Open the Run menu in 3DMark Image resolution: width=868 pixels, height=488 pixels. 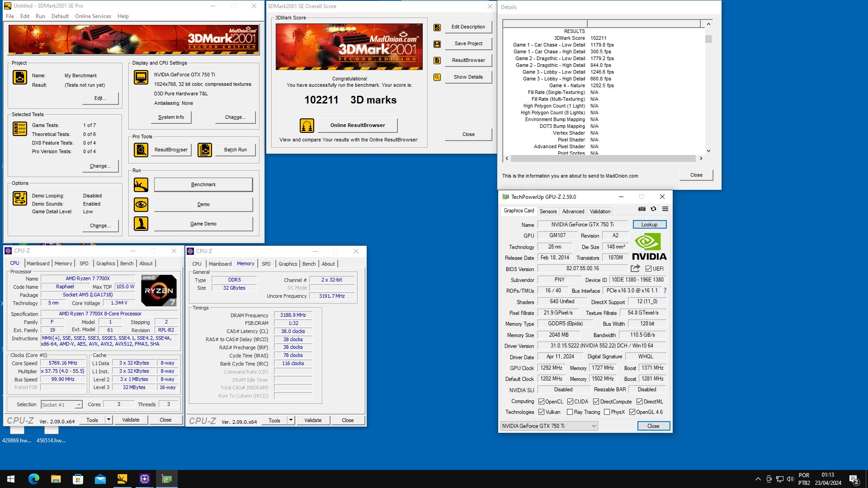(x=40, y=16)
